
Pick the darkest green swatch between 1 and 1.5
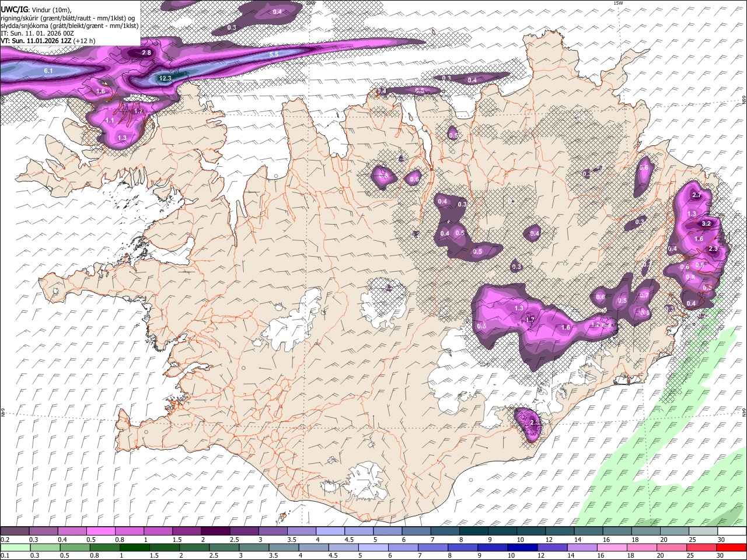coord(135,547)
